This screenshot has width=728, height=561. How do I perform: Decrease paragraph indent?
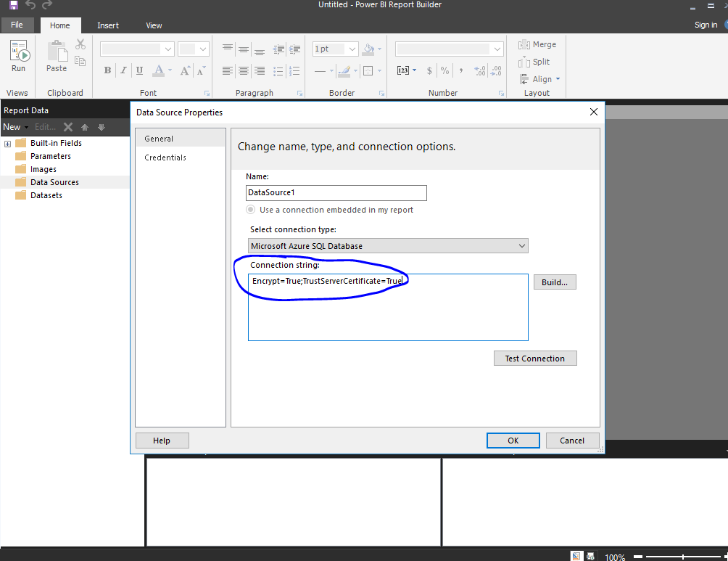278,49
